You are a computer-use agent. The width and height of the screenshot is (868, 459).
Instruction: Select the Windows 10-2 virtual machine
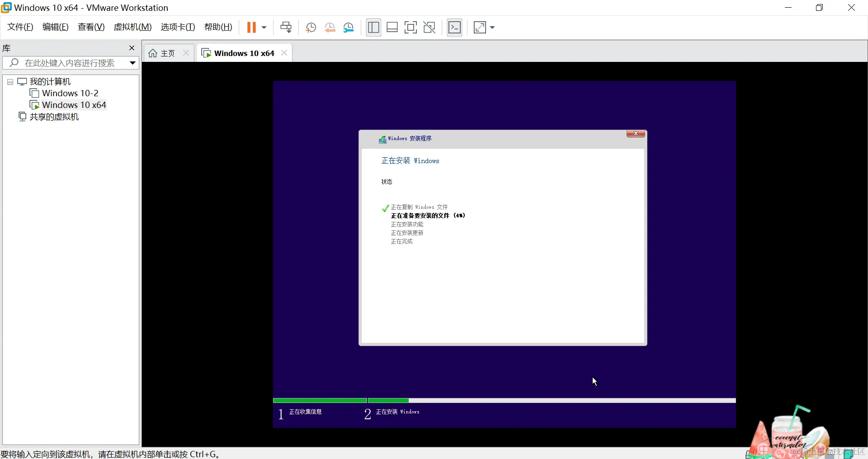click(x=70, y=93)
